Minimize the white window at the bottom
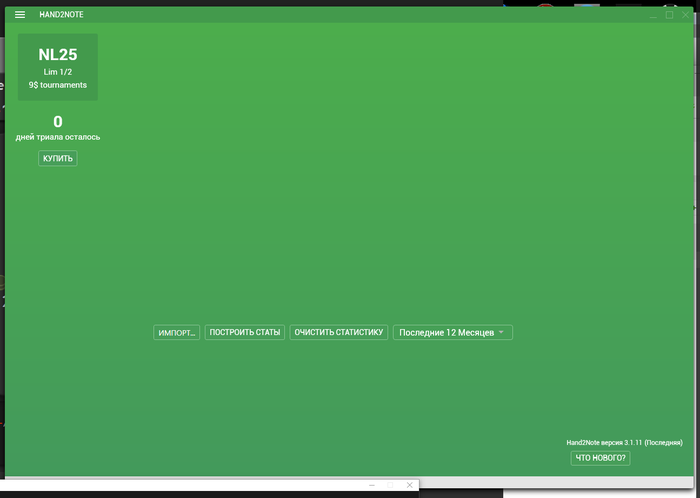 (371, 485)
